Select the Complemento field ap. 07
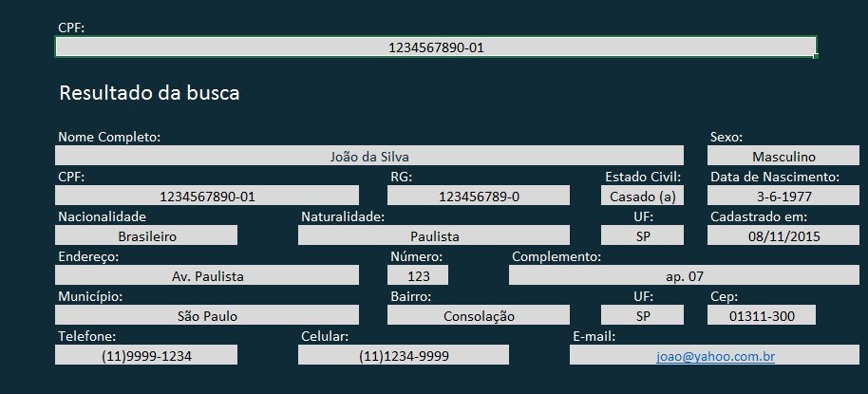Screen dimensions: 868x394 click(684, 275)
